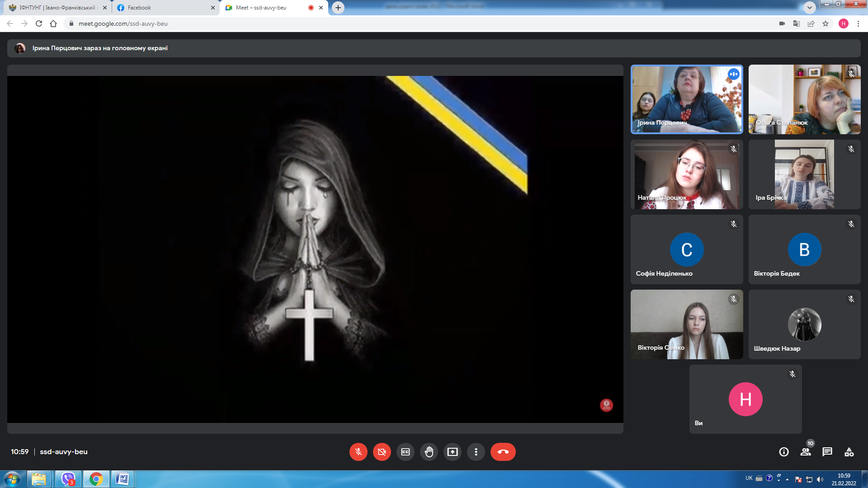The width and height of the screenshot is (868, 488).
Task: Turn on captions with the CC button
Action: point(406,452)
